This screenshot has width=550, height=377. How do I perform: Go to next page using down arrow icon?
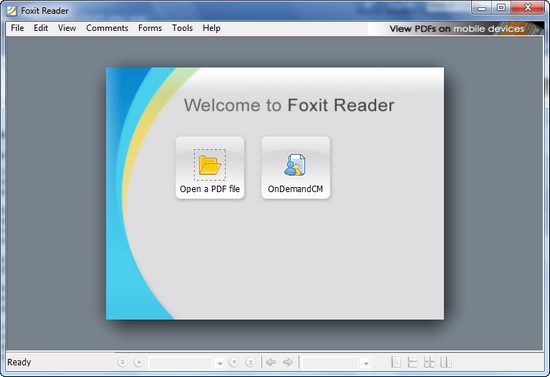tap(234, 362)
